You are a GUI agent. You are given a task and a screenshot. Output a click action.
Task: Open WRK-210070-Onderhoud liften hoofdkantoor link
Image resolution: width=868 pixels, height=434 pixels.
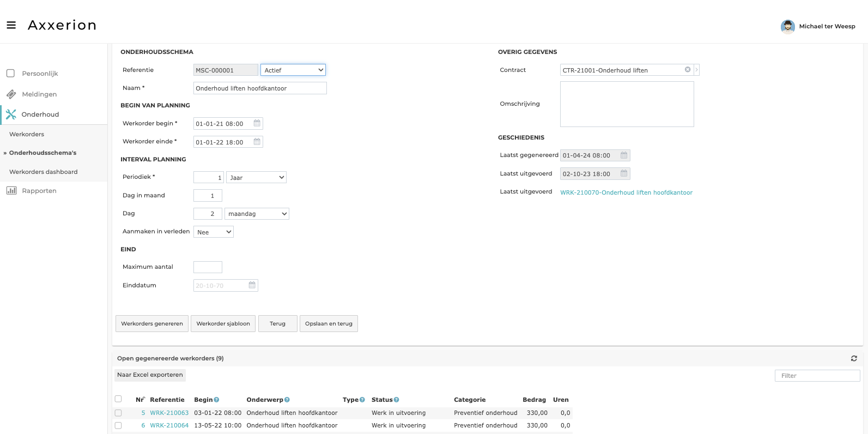pos(626,192)
